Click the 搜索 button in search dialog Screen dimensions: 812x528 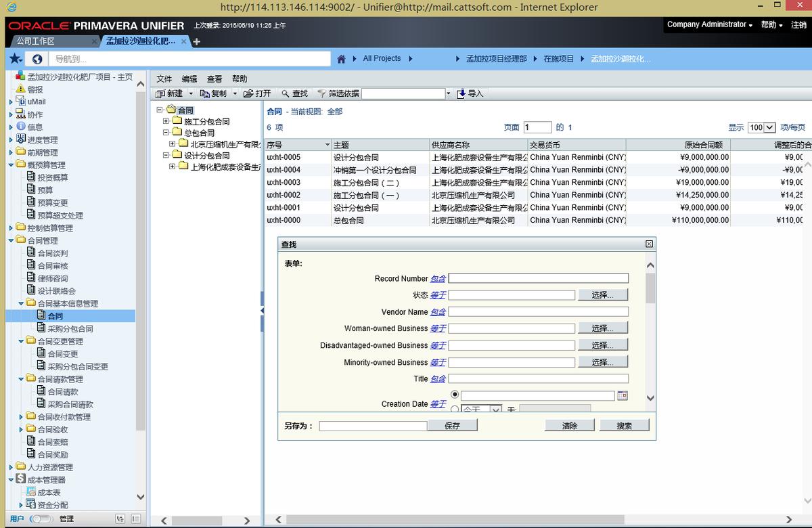[623, 424]
